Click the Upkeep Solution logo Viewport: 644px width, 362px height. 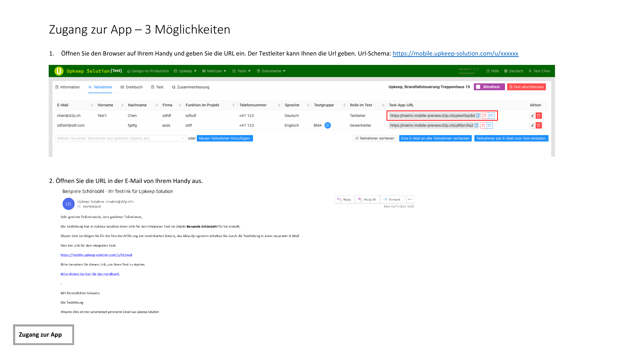[59, 71]
